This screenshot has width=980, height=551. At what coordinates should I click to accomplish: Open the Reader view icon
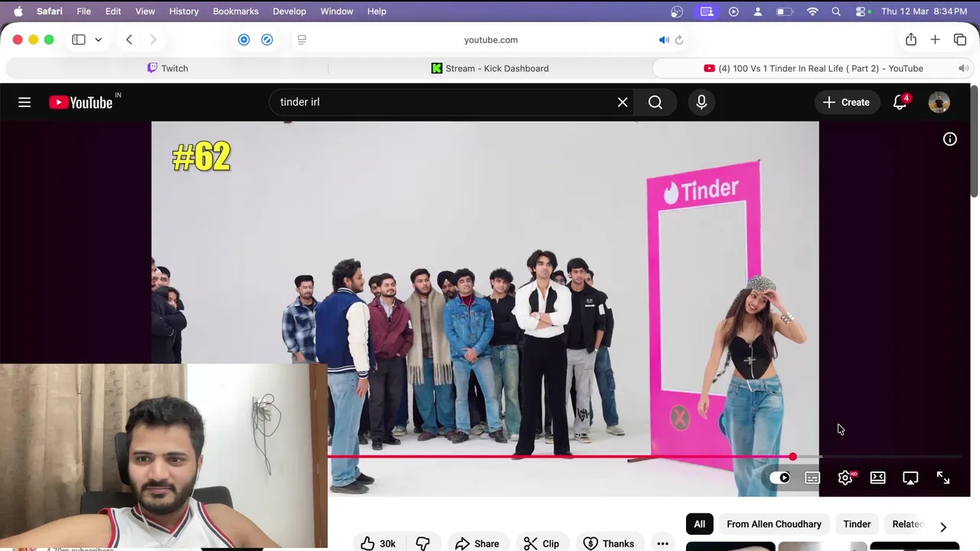tap(302, 40)
